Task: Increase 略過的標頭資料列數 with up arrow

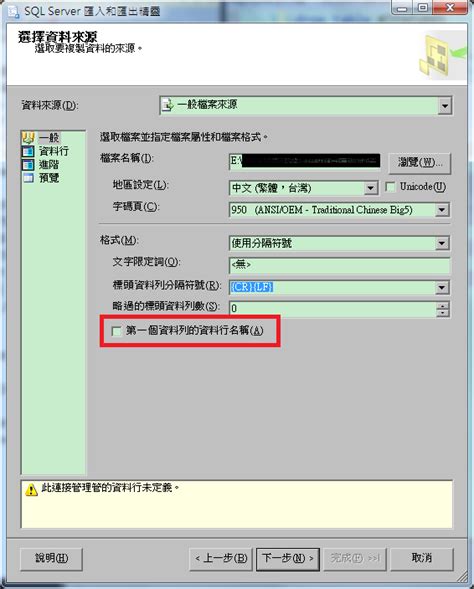Action: point(443,306)
